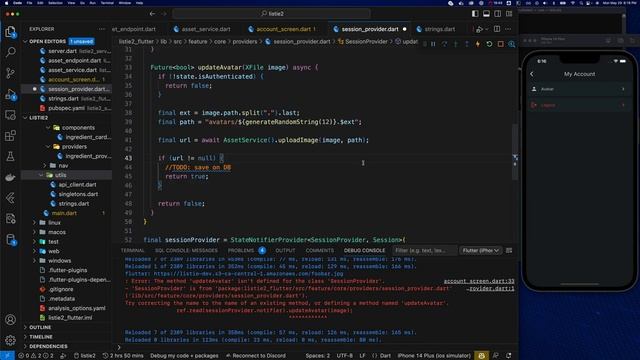Click Reconnect to Discord in status bar
Viewport: 640px width, 360px height.
pyautogui.click(x=256, y=356)
